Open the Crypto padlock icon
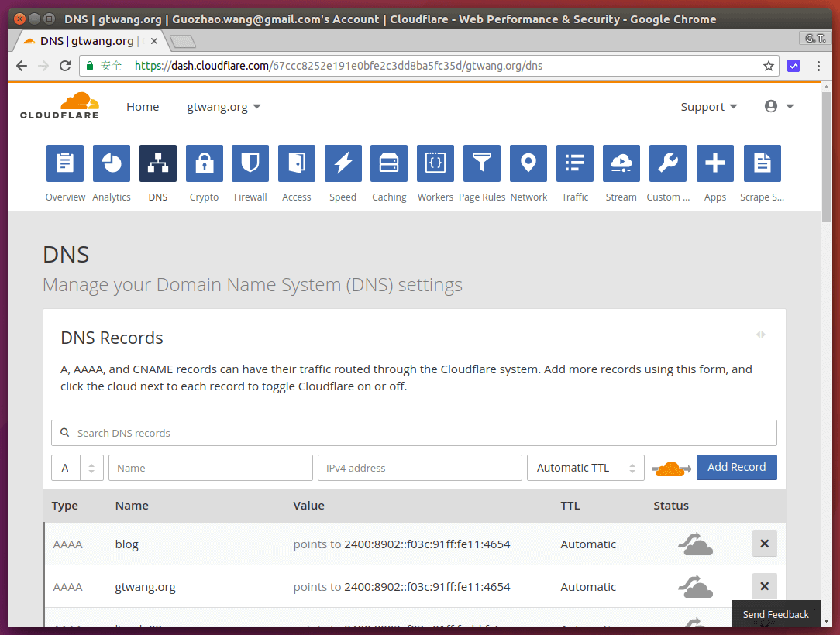Viewport: 840px width, 635px height. [x=205, y=163]
